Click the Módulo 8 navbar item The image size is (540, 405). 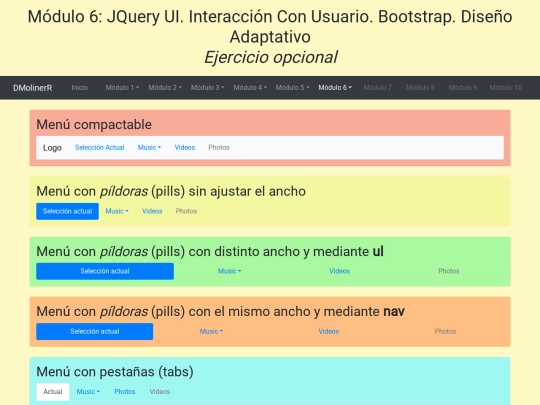click(x=420, y=87)
